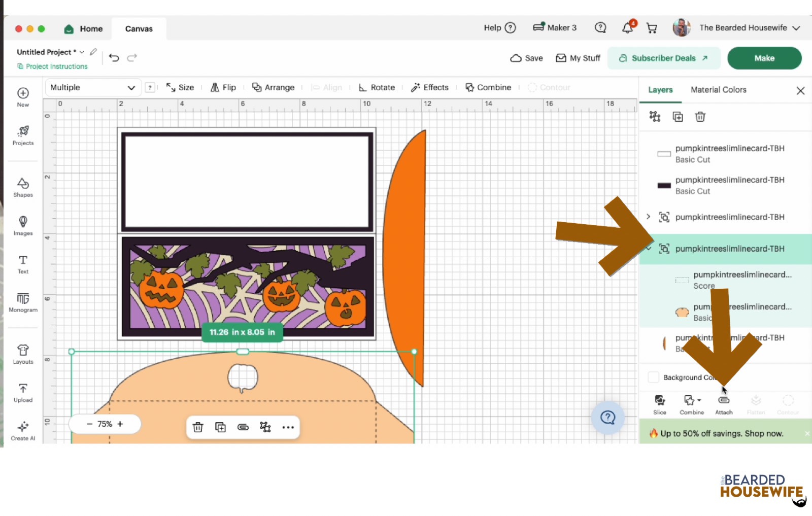The width and height of the screenshot is (812, 516).
Task: Duplicate selection from the floating canvas toolbar
Action: coord(220,427)
